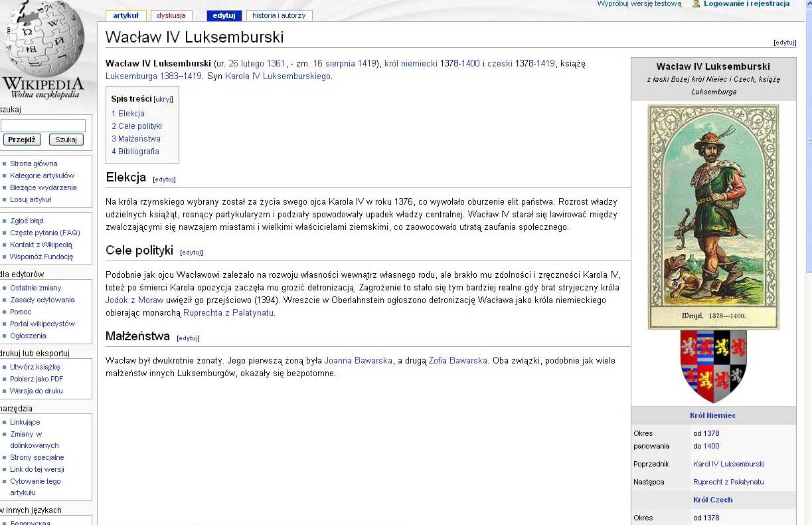Viewport: 812px width, 525px height.
Task: Edit the Elekcja section via edytuj
Action: [x=164, y=179]
